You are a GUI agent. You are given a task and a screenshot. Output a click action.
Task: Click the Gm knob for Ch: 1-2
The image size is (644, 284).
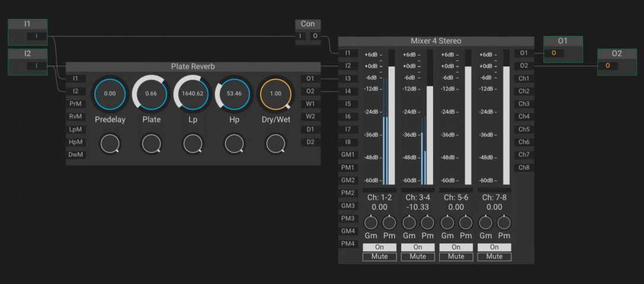pyautogui.click(x=370, y=223)
